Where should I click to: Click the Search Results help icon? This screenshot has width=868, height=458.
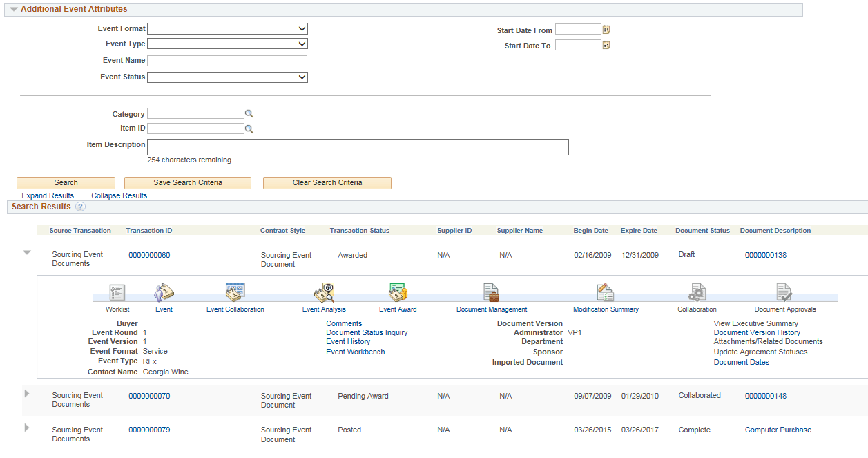click(x=81, y=207)
